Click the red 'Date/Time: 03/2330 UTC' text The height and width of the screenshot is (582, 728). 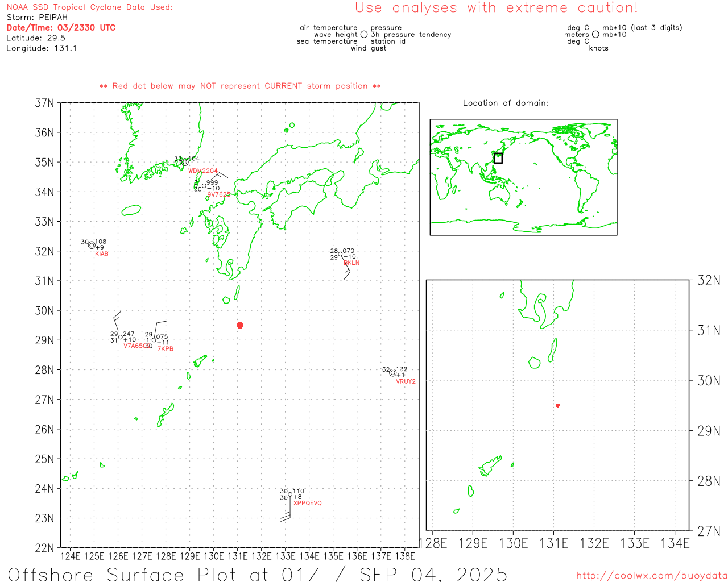tap(61, 28)
